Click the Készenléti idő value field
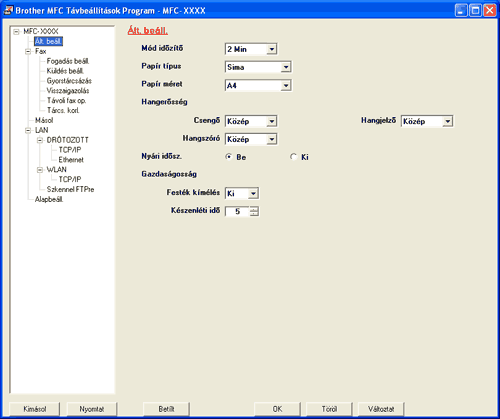The image size is (500, 419). pyautogui.click(x=237, y=211)
